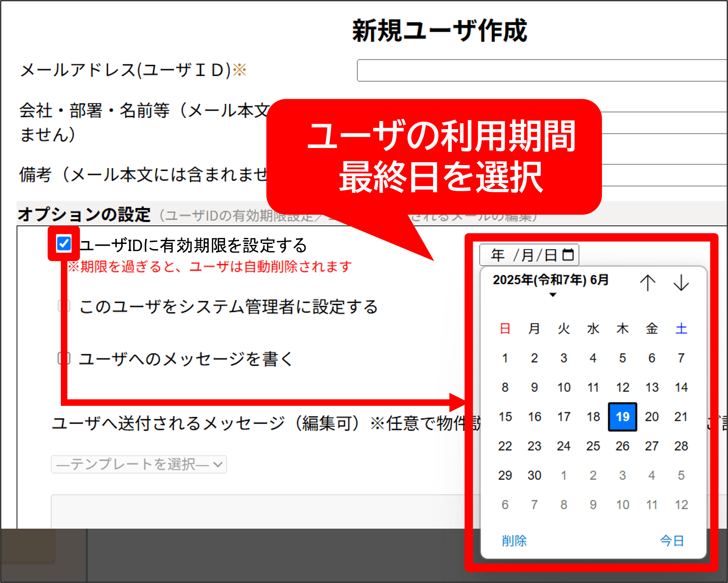Click the 今日 link in calendar
This screenshot has height=583, width=728.
(x=672, y=540)
